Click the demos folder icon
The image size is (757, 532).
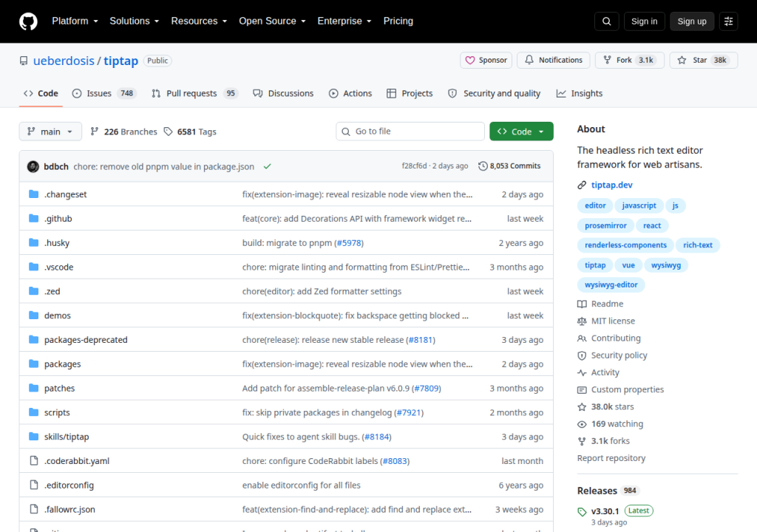coord(33,316)
